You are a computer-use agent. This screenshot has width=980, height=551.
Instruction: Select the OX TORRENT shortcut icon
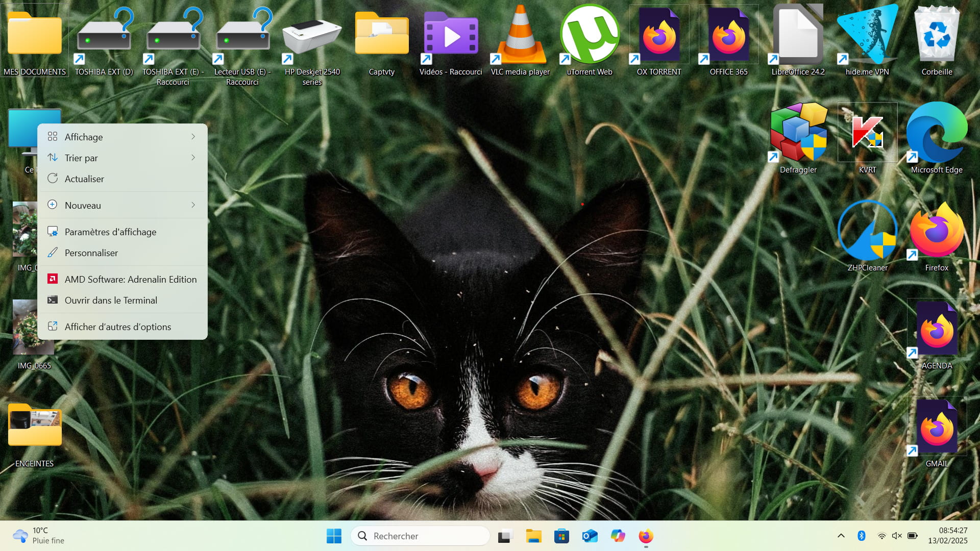659,35
